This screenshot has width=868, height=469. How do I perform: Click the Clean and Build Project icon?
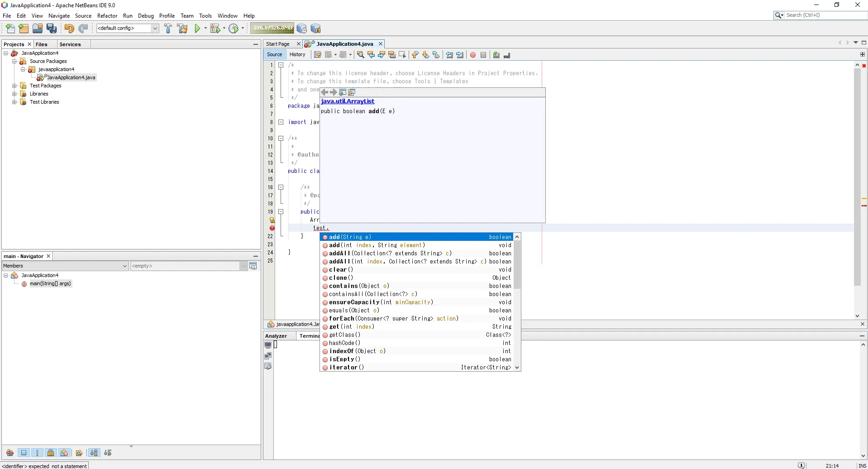pyautogui.click(x=182, y=29)
